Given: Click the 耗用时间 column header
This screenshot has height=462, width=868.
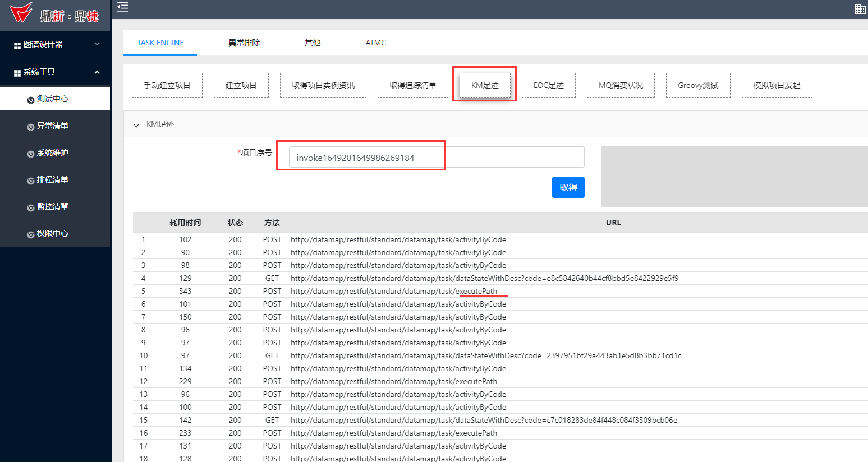Looking at the screenshot, I should [x=185, y=223].
